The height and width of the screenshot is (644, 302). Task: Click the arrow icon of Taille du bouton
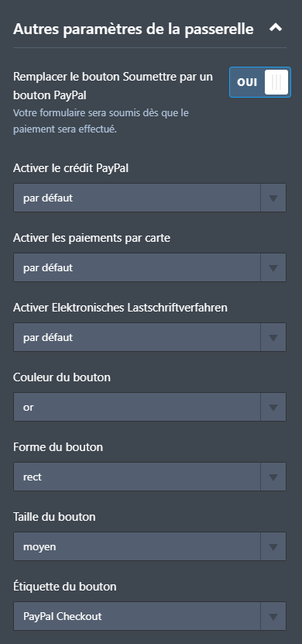pos(273,547)
